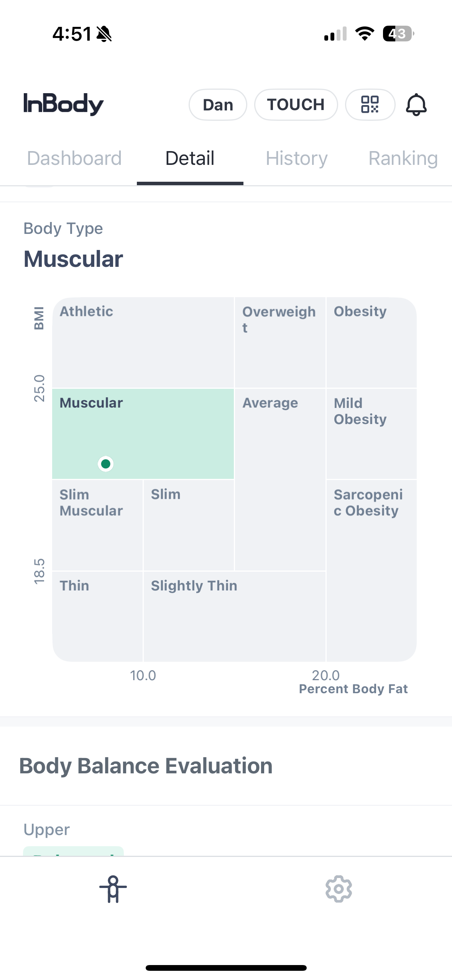
Task: Switch to the History tab
Action: pos(297,158)
